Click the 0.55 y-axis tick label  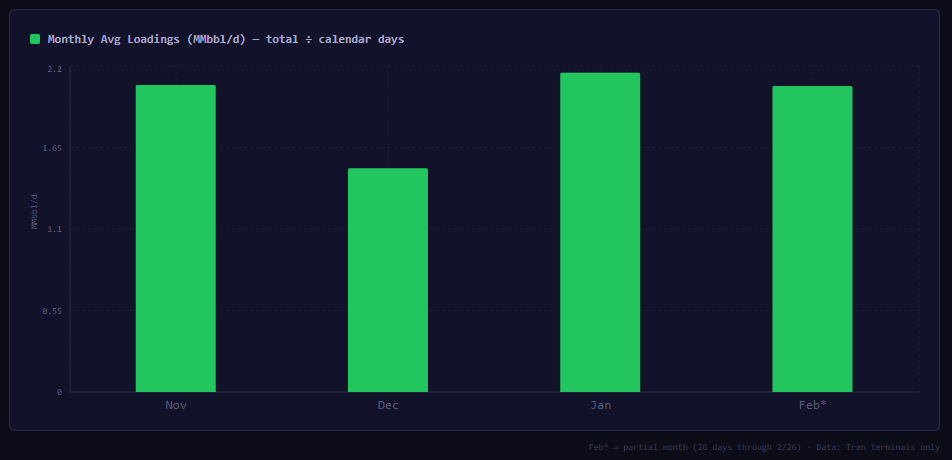point(51,311)
